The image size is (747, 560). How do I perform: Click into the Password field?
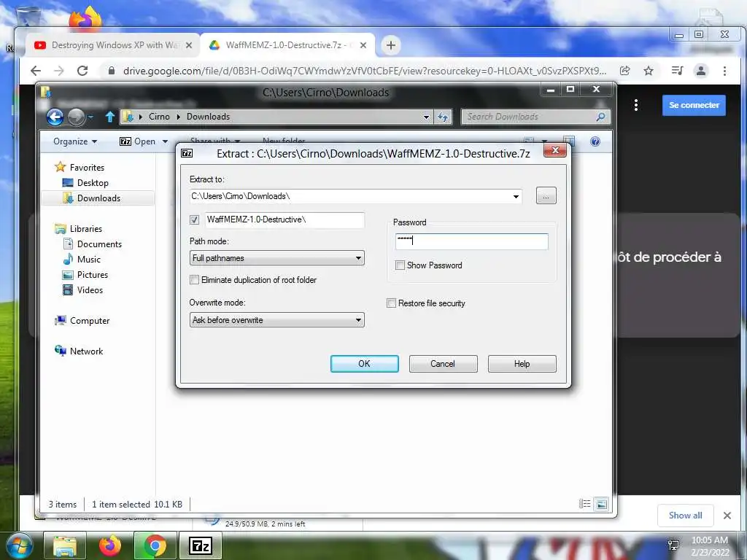tap(472, 241)
